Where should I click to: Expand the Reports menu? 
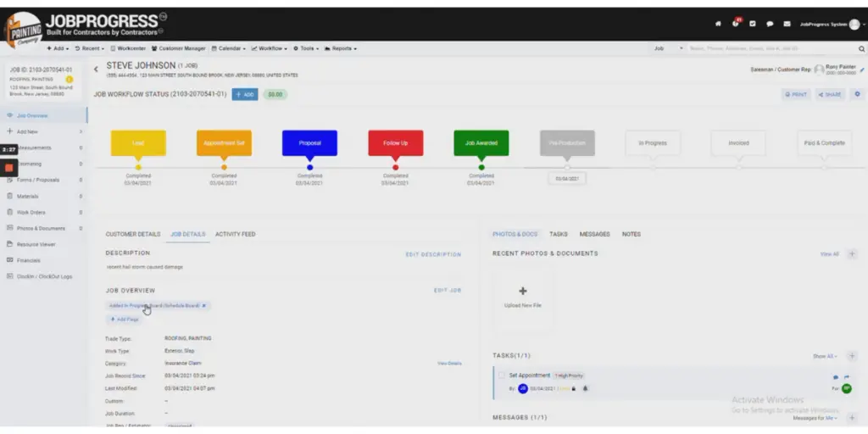click(x=342, y=48)
